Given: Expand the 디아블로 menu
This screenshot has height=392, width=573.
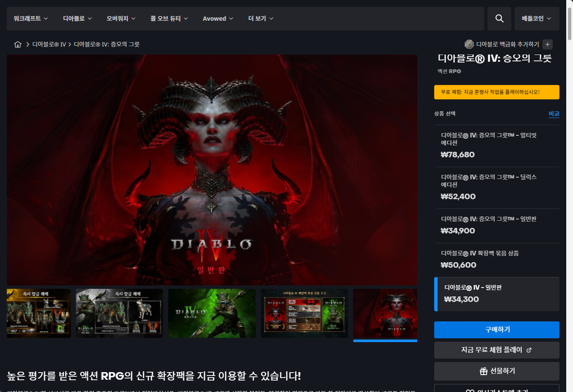Looking at the screenshot, I should click(x=77, y=19).
